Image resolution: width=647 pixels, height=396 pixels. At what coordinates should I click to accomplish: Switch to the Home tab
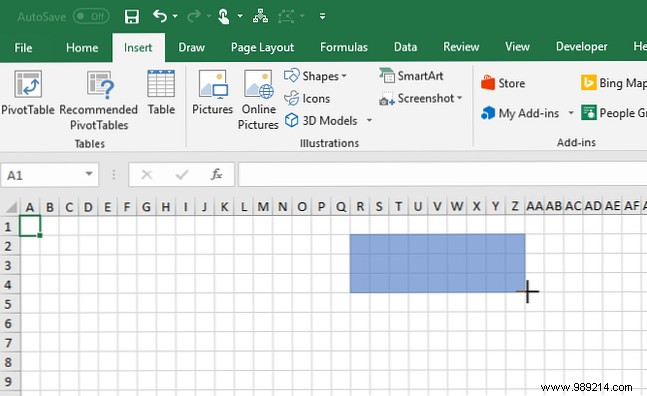[x=82, y=47]
